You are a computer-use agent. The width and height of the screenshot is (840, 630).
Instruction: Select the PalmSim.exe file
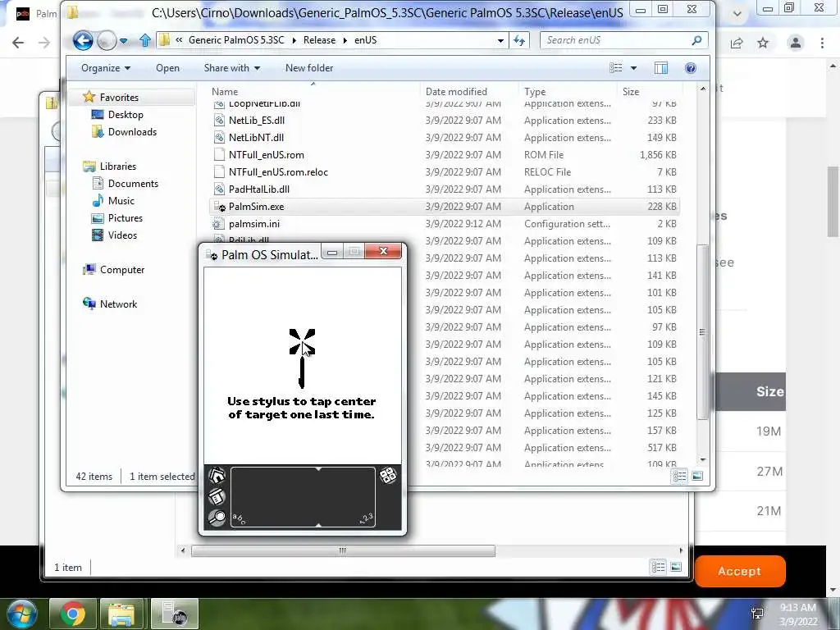445,206
